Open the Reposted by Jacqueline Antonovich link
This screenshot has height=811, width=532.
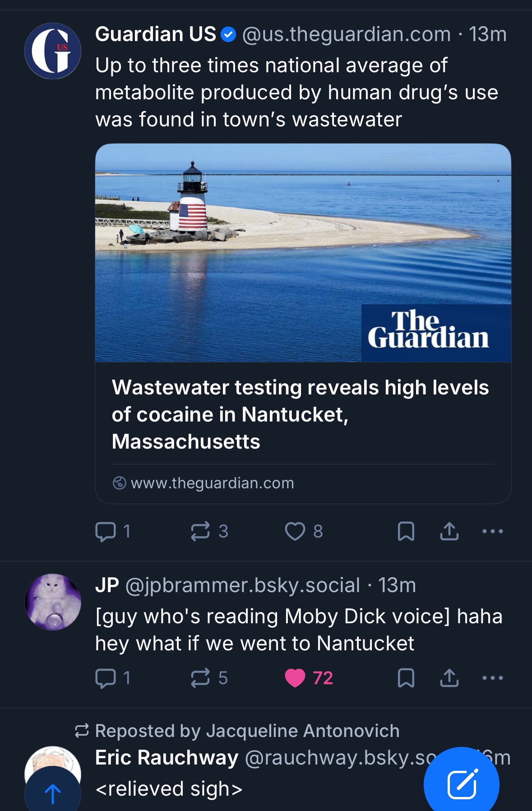(x=247, y=731)
